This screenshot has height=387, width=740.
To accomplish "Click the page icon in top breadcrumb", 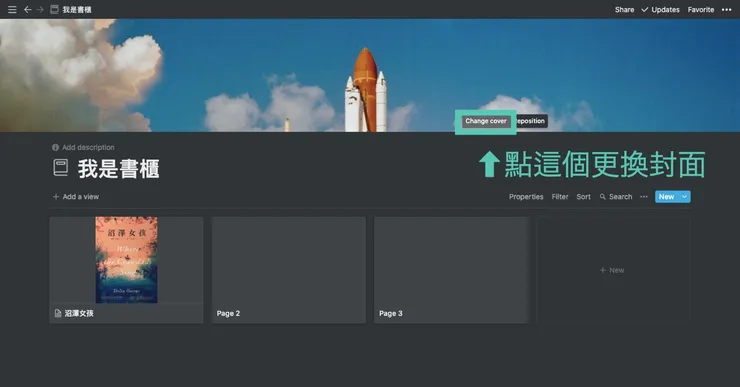I will (54, 9).
